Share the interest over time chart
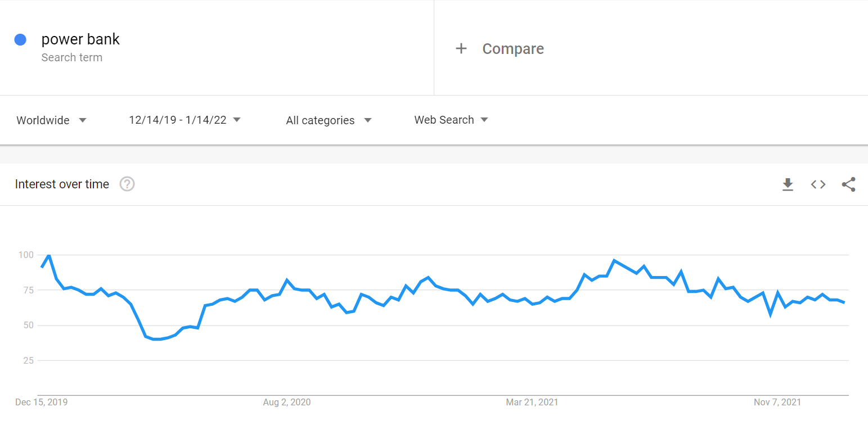Screen dimensions: 868x425 (848, 184)
